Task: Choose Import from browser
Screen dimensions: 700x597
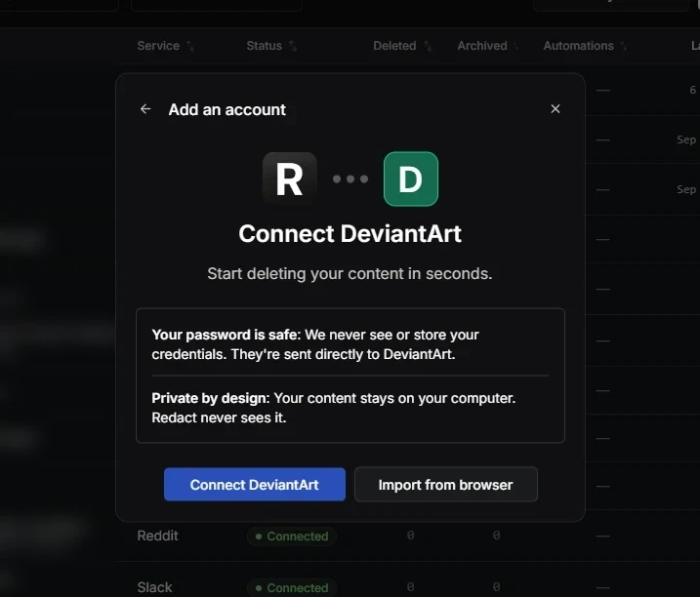Action: tap(446, 485)
